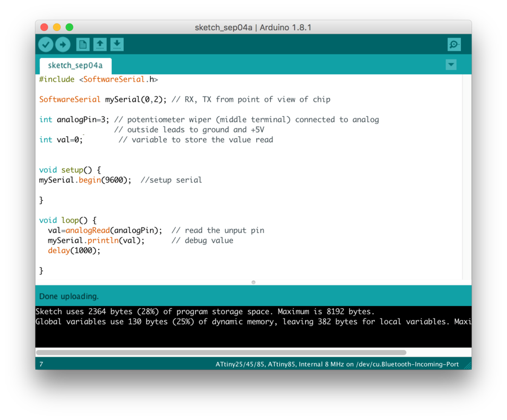This screenshot has height=420, width=507.
Task: Click the '#include <SoftwareSerial.h>' line
Action: (x=99, y=79)
